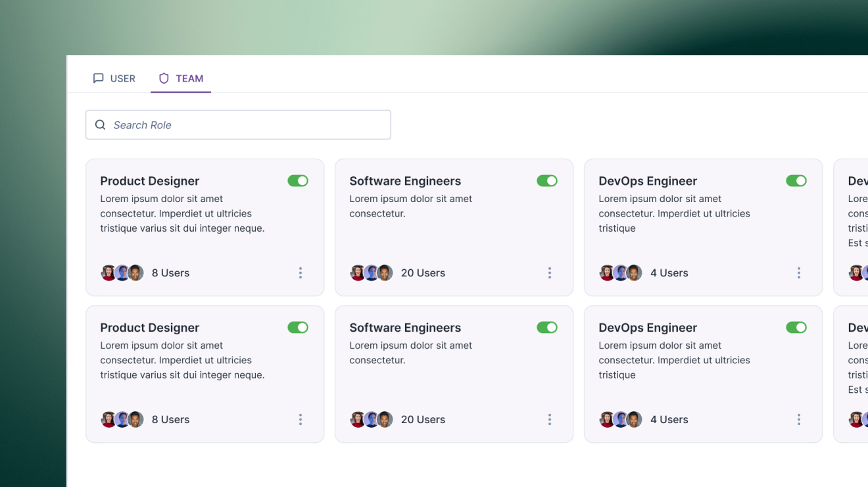Click the lower "Software Engineers" card title

click(x=405, y=328)
